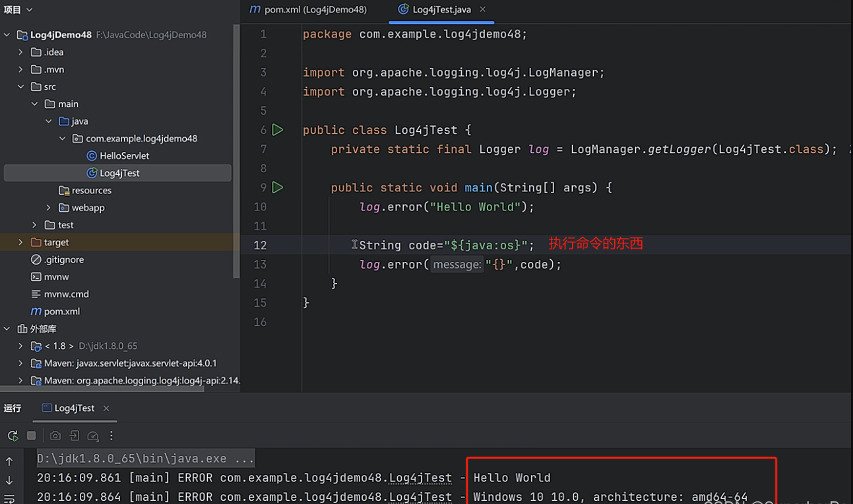Click the restore layout icon in Run toolbar
Screen dimensions: 853x504
pos(74,435)
